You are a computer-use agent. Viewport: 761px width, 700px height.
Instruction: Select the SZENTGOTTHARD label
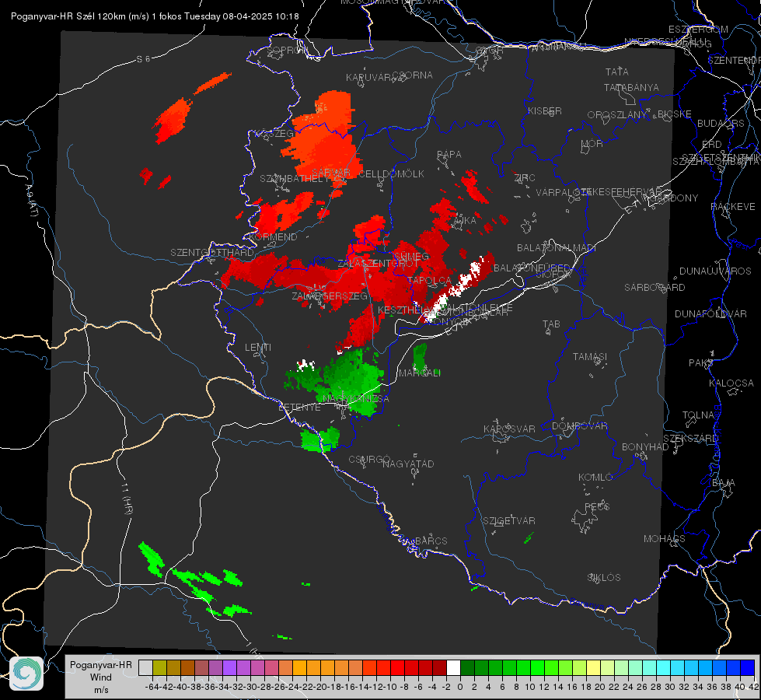click(212, 253)
